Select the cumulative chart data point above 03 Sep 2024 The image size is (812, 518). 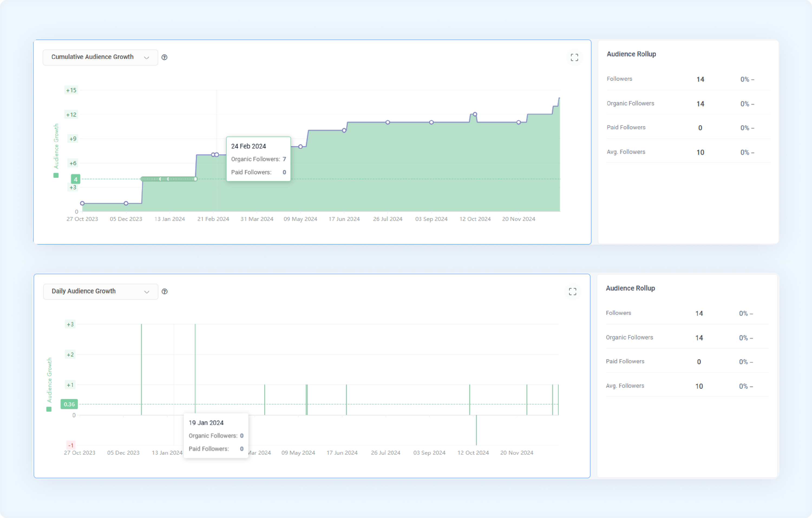coord(431,122)
